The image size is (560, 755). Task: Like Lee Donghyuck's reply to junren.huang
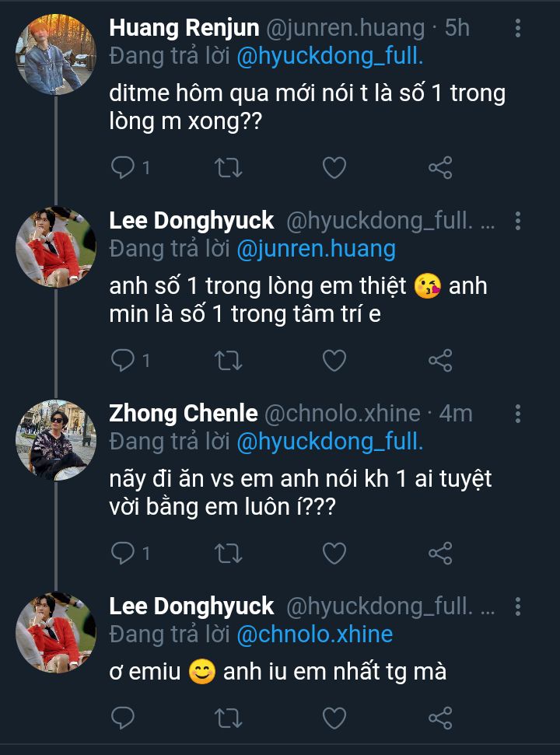(334, 360)
